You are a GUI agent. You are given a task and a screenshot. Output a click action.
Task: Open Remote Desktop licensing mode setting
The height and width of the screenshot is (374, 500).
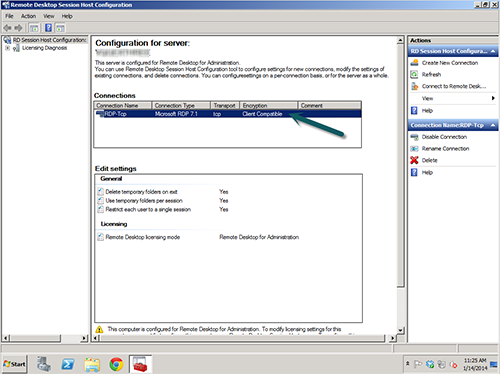tap(143, 237)
